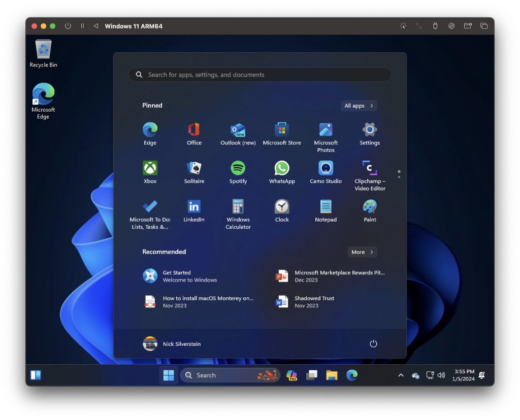
Task: Click the Start menu search field
Action: (260, 75)
